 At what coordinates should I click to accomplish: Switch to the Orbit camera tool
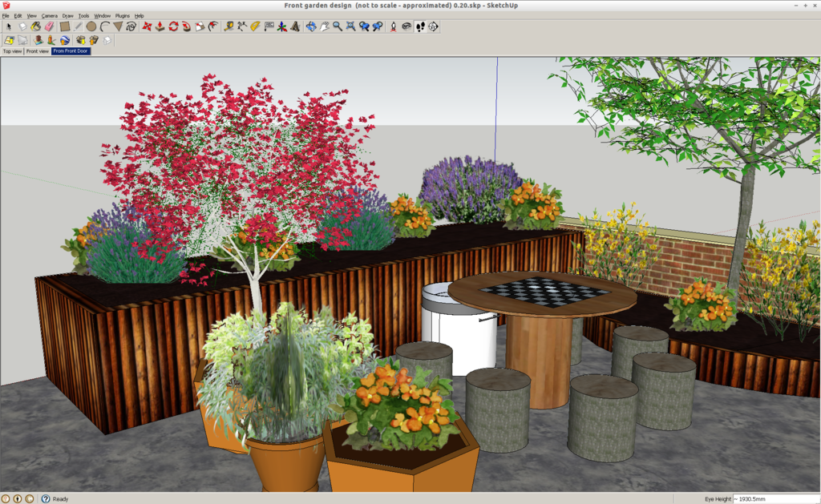[310, 26]
